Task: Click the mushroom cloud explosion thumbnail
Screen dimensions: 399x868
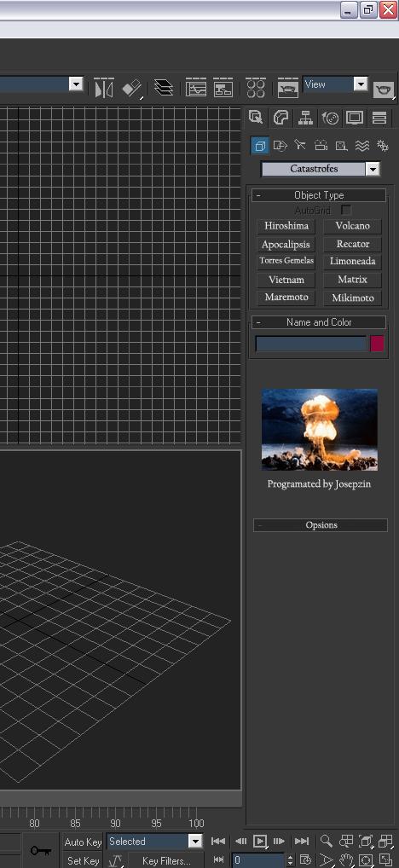Action: point(320,430)
